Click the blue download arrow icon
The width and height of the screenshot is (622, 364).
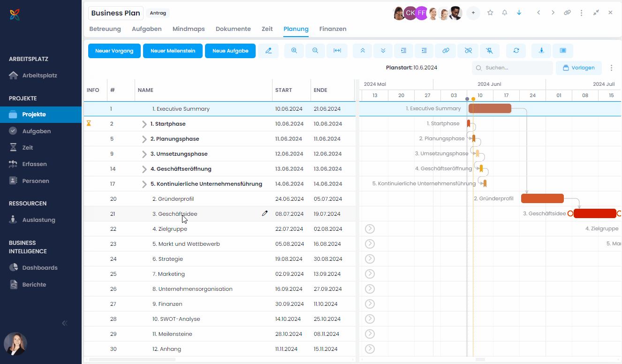519,13
